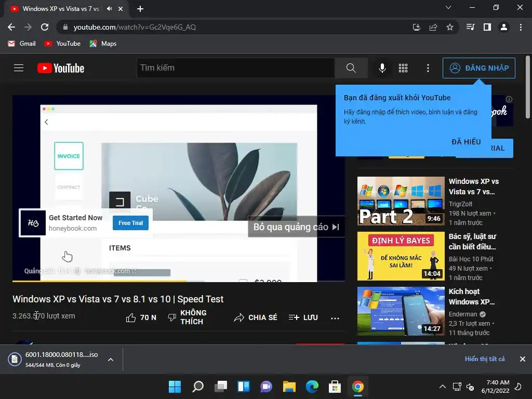Click the page vertical scrollbar
Viewport: 532px width, 399px height.
[x=528, y=87]
